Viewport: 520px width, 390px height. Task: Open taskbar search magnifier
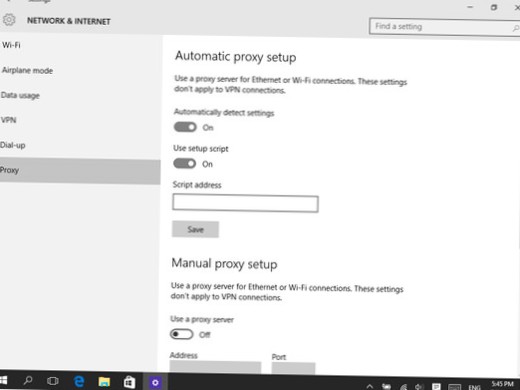pos(28,380)
